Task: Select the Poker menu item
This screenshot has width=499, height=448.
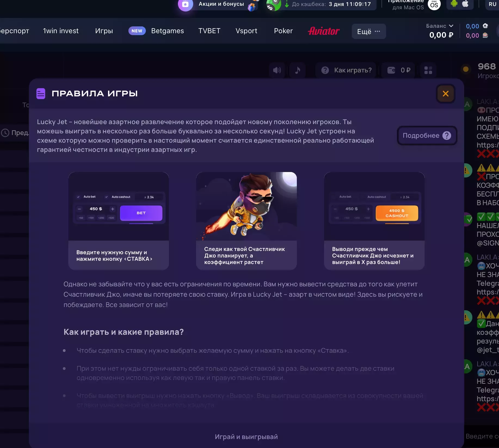Action: tap(283, 31)
